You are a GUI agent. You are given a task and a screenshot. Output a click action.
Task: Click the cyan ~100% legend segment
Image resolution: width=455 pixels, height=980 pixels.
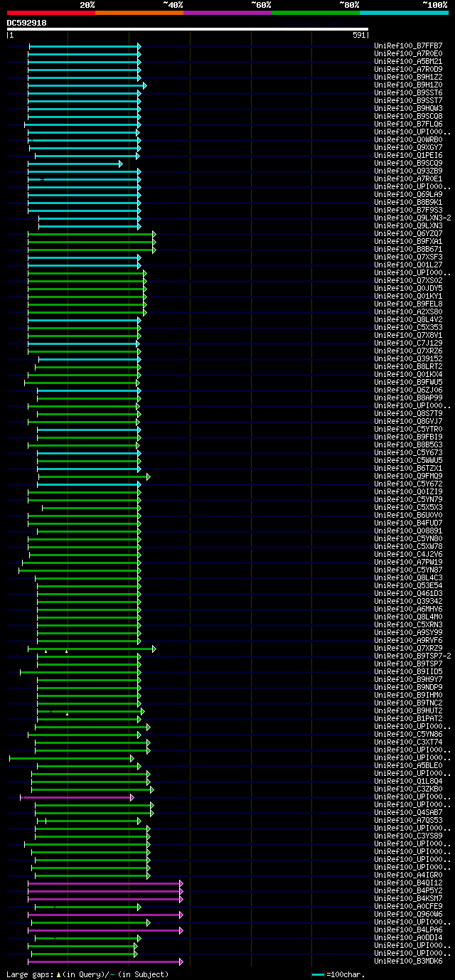404,12
